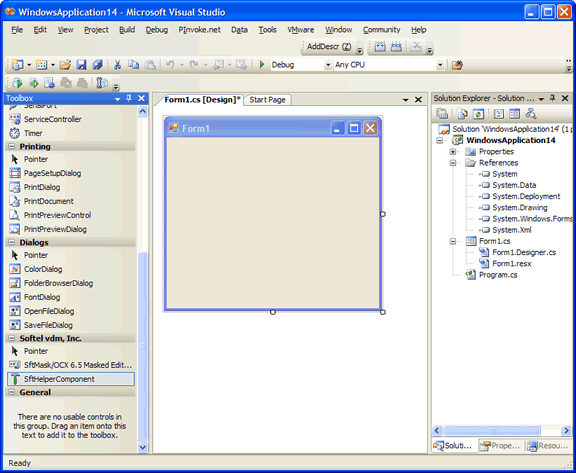Open the Community menu
576x473 pixels.
click(381, 30)
